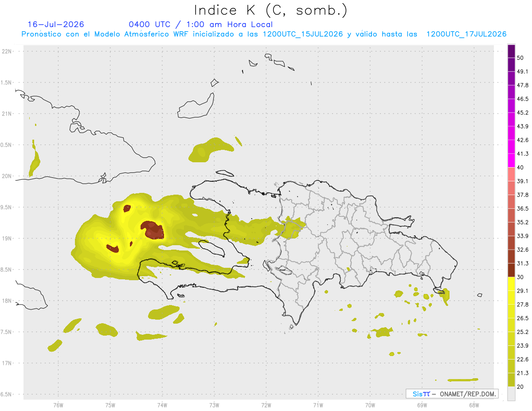
Task: Click the "31.3" value on the color scale
Action: pyautogui.click(x=523, y=263)
